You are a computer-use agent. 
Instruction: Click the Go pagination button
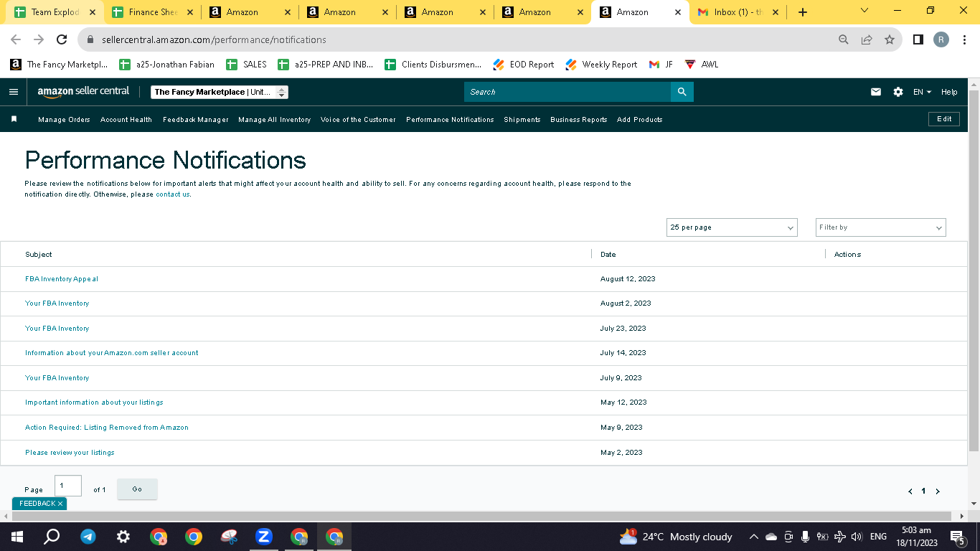pos(137,489)
